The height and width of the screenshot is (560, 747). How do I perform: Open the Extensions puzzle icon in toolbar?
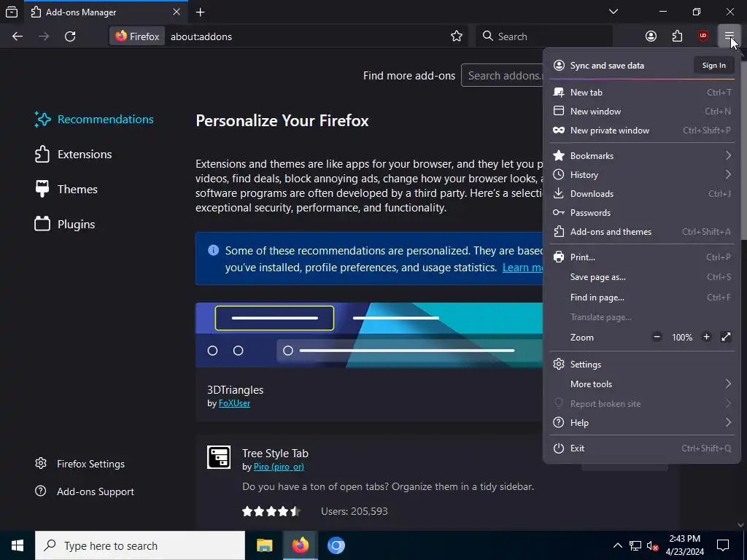click(677, 36)
